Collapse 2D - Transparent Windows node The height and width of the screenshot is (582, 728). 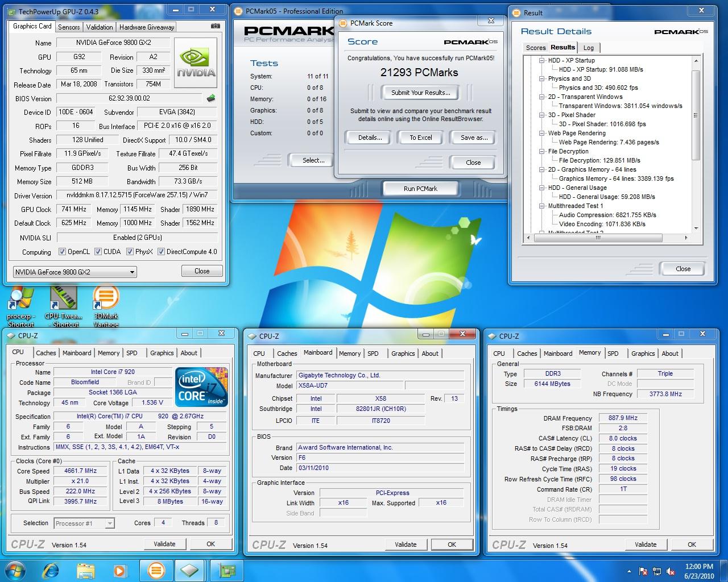(x=541, y=97)
